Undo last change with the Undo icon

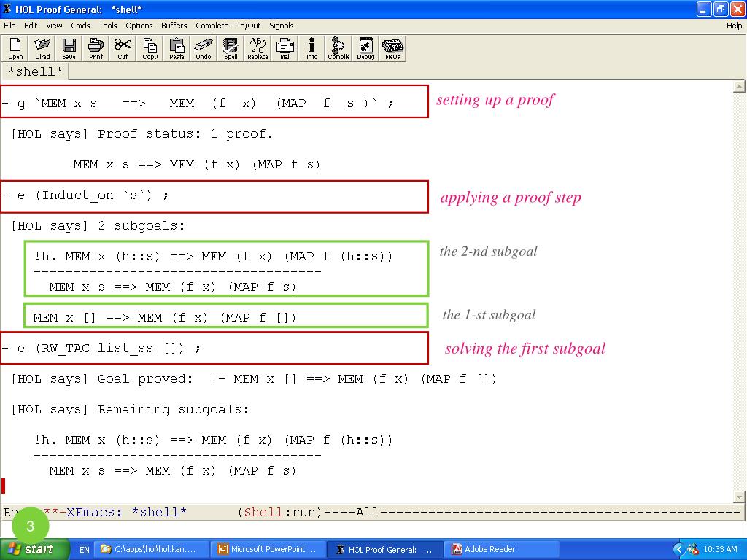204,48
